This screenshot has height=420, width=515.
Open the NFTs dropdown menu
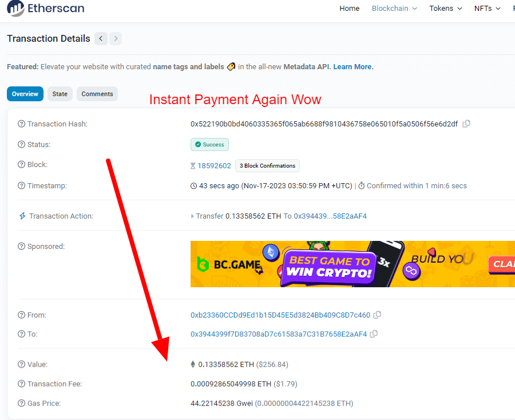pos(488,8)
